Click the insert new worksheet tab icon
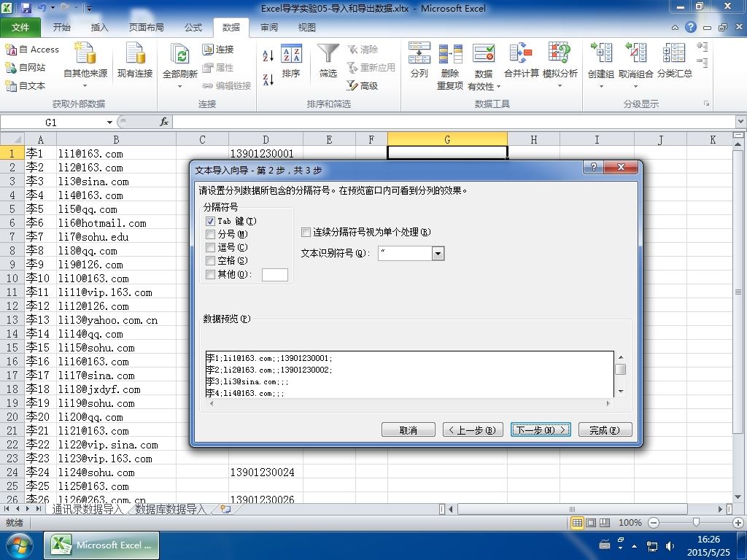 [x=226, y=509]
